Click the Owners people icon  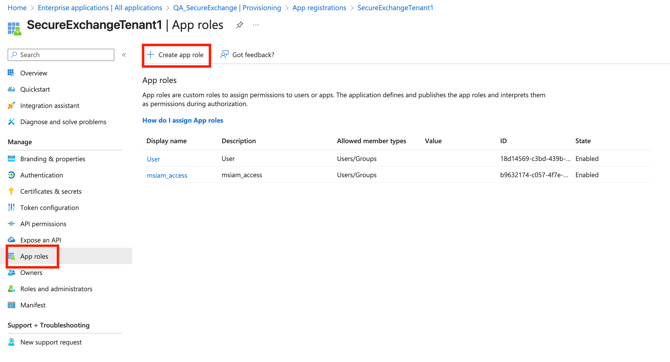point(11,273)
